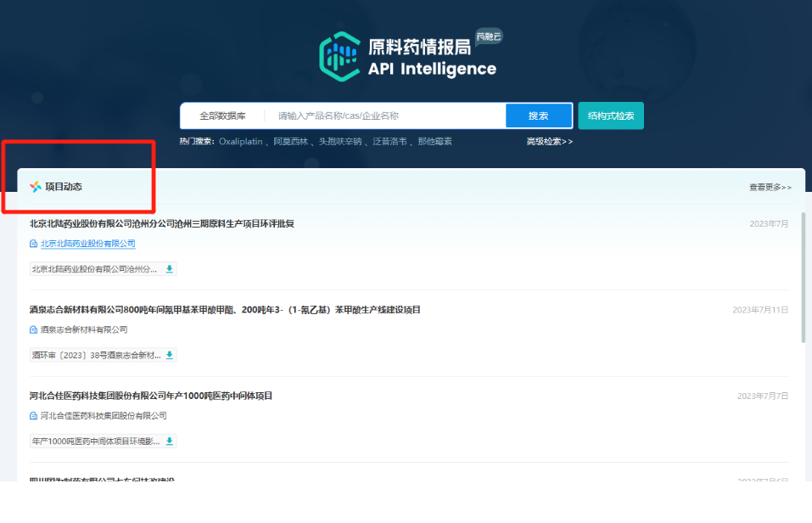Click the 热门搜索: label
Image resolution: width=812 pixels, height=523 pixels.
[x=197, y=142]
